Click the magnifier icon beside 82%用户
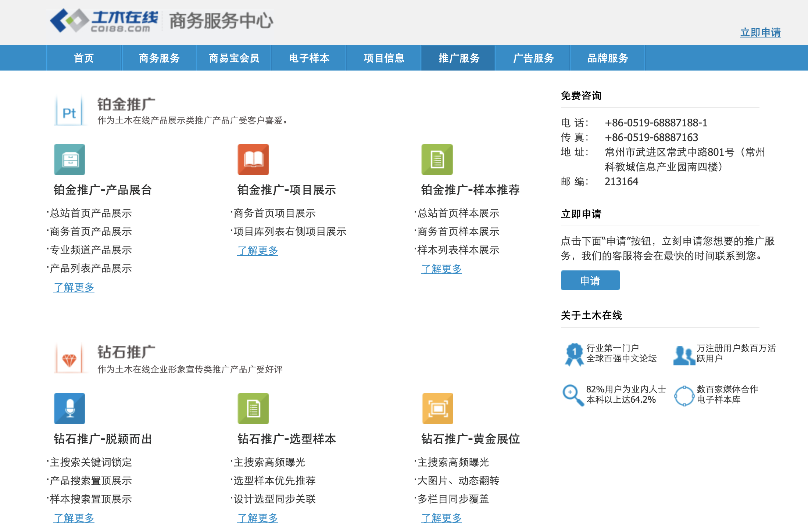This screenshot has height=532, width=808. [x=573, y=395]
